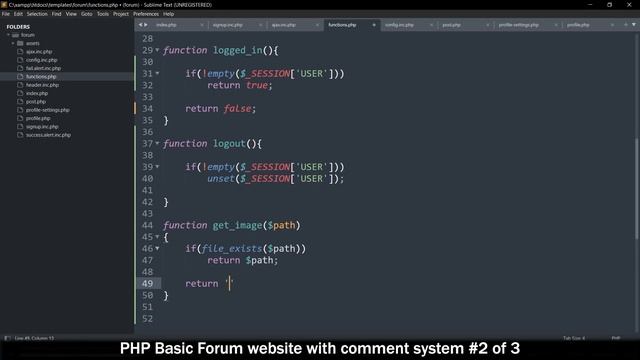Click the profile-settings.php file icon in sidebar
Image resolution: width=640 pixels, height=360 pixels.
(20, 110)
